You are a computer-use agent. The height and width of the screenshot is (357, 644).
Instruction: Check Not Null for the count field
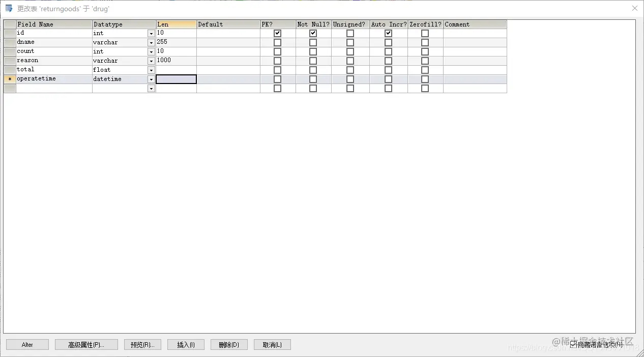point(313,51)
